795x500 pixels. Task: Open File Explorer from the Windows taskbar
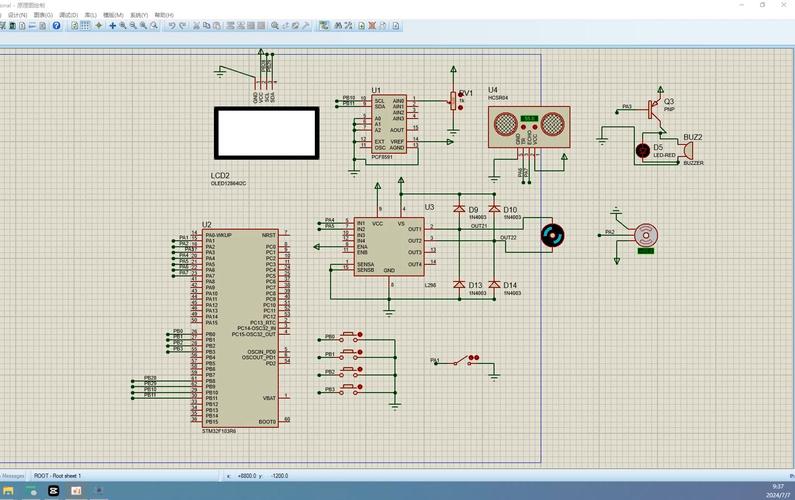pos(8,490)
